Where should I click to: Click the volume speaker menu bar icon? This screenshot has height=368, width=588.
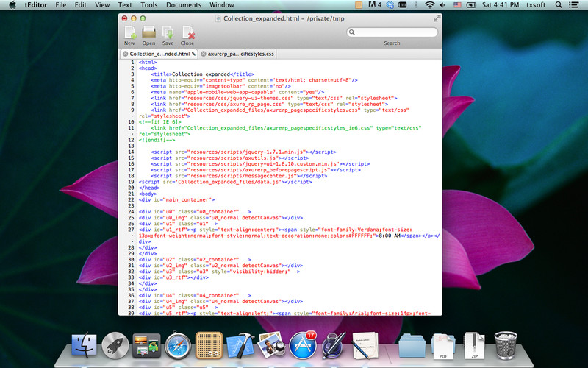pos(442,5)
